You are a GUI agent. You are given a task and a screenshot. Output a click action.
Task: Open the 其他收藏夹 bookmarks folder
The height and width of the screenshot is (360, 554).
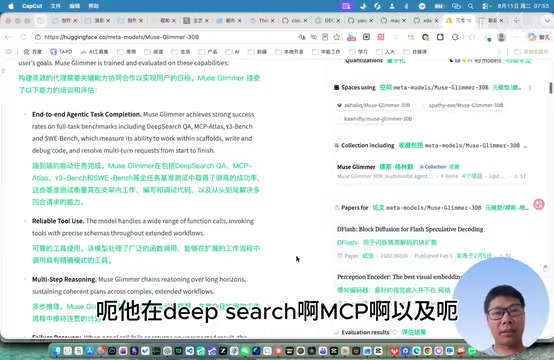(531, 52)
